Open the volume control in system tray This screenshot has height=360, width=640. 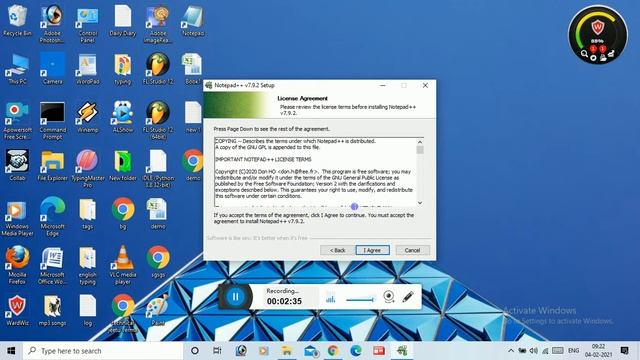[533, 351]
